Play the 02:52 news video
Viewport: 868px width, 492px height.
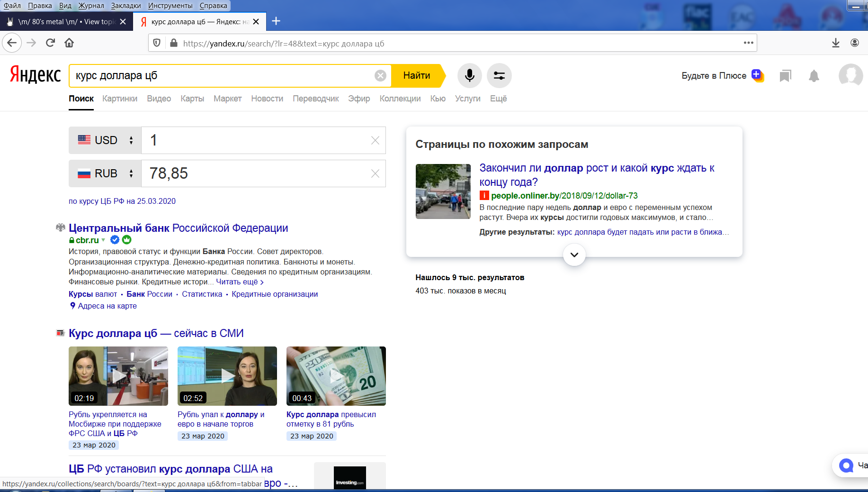click(x=227, y=376)
